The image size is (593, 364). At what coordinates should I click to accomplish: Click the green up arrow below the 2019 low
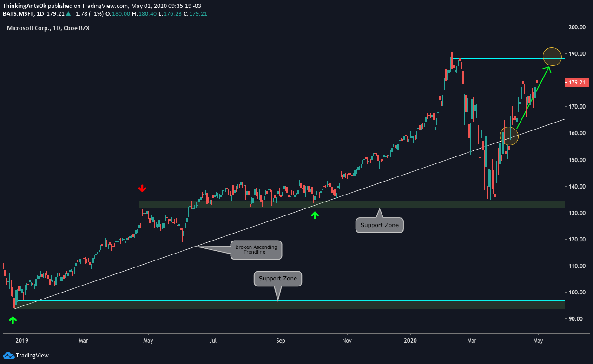pyautogui.click(x=13, y=320)
